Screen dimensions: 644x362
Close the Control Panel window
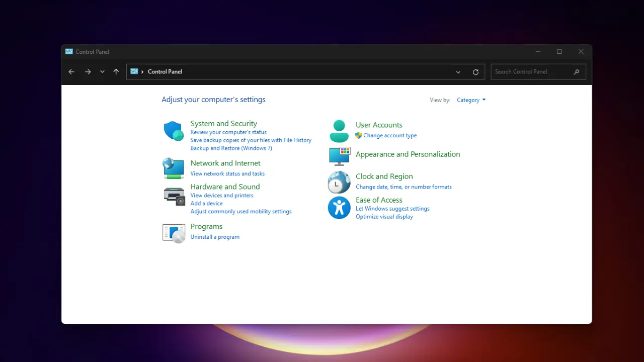click(x=581, y=52)
